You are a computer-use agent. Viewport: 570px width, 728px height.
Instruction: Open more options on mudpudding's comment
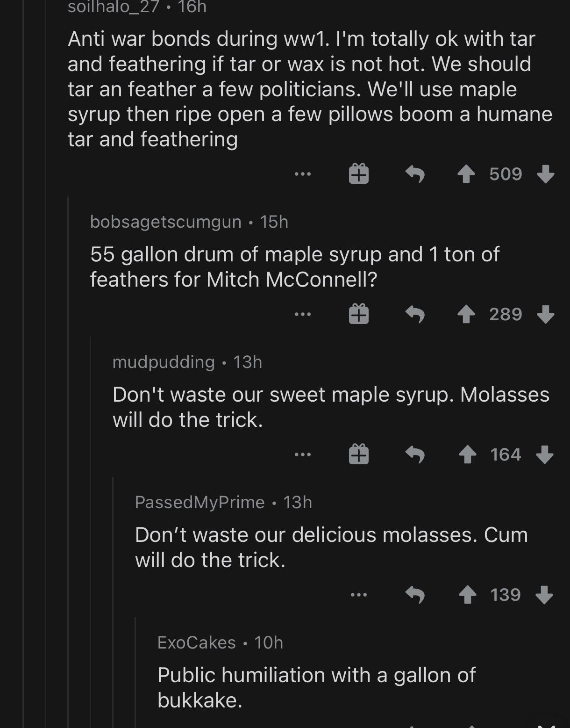tap(303, 454)
